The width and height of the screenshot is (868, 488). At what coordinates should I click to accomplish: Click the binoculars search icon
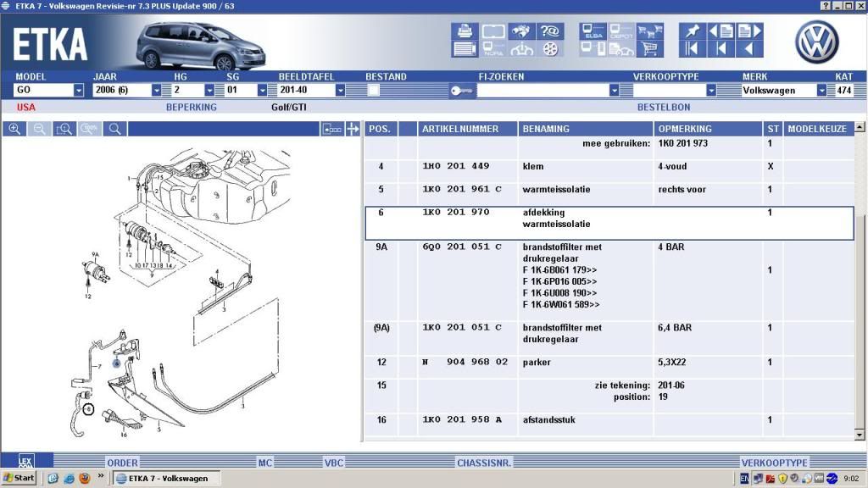(521, 31)
